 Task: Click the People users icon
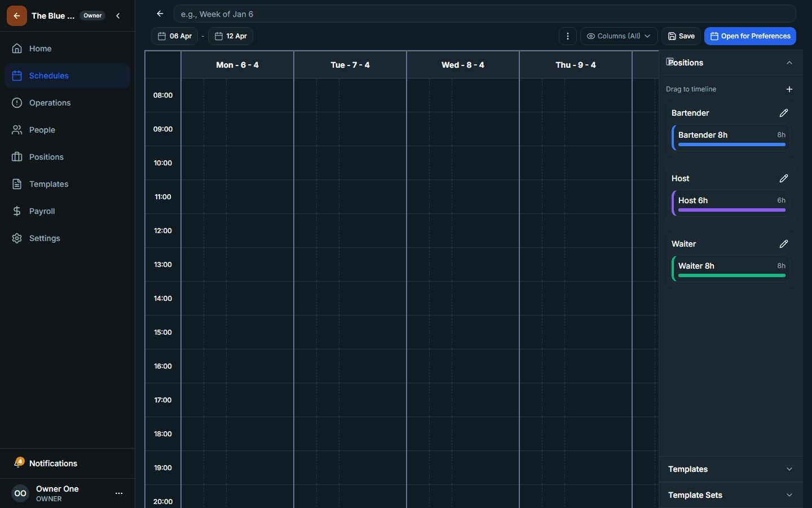click(17, 130)
